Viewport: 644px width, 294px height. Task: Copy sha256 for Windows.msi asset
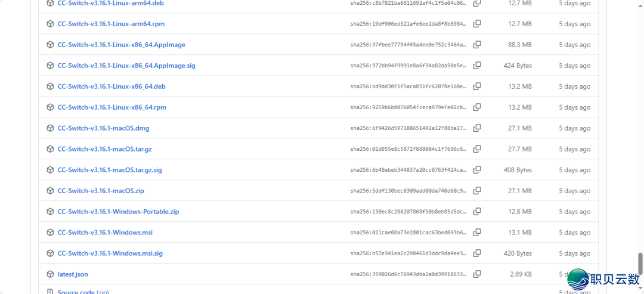pyautogui.click(x=477, y=233)
